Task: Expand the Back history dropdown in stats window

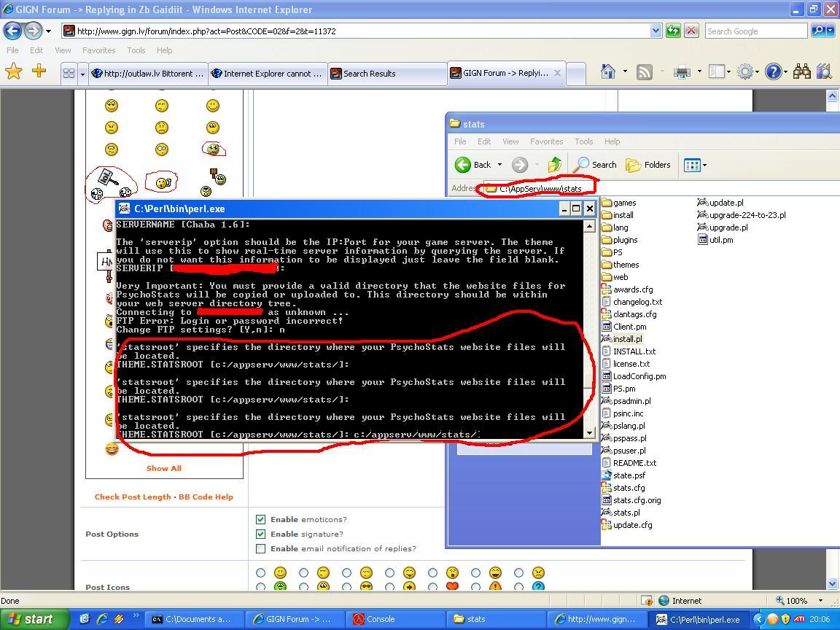Action: coord(499,165)
